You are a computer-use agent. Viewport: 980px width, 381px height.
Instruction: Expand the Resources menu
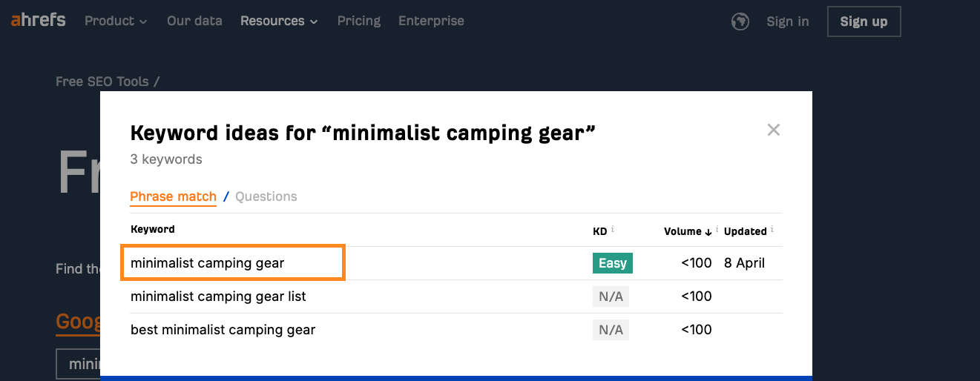[279, 21]
